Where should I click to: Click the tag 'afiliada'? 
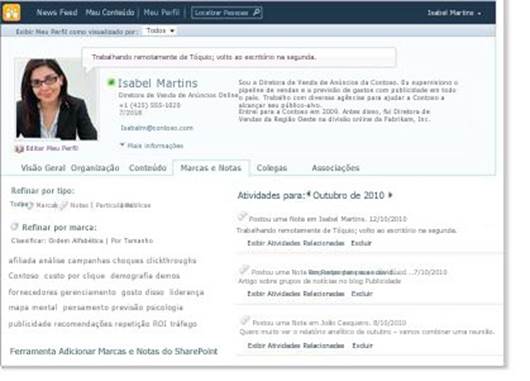point(22,260)
